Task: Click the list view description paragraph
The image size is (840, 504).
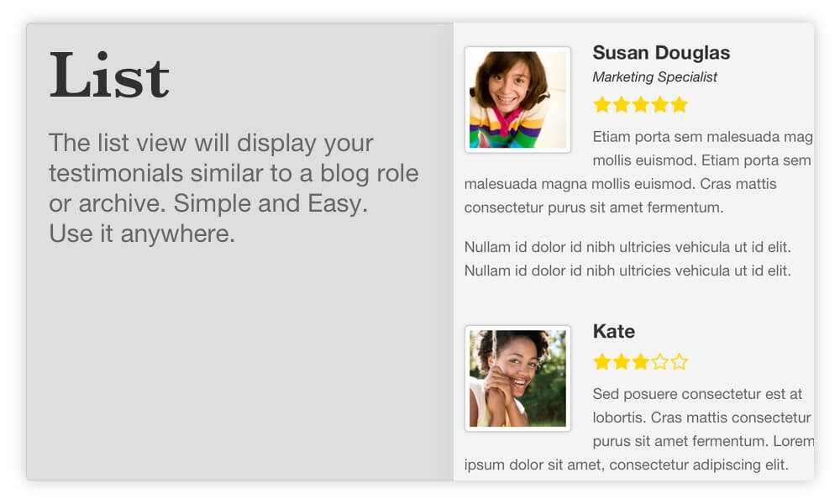Action: (234, 188)
